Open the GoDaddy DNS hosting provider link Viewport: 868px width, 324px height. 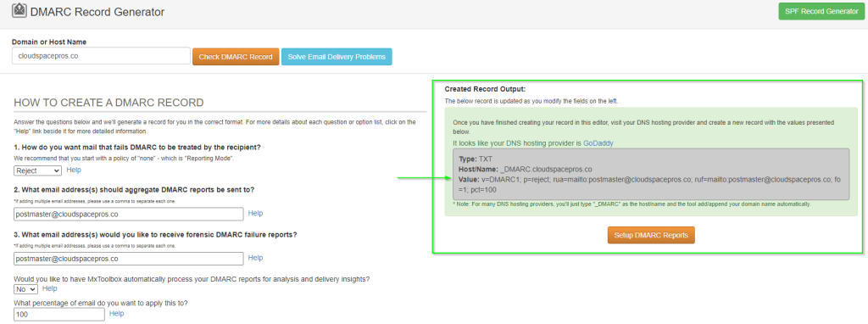coord(598,142)
